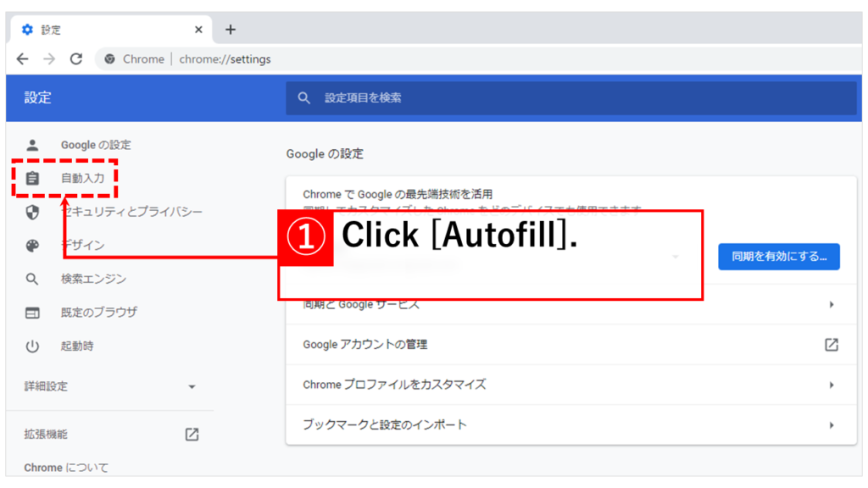Screen dimensions: 868x488
Task: Click Google アカウントの管理 external link icon
Action: (832, 345)
